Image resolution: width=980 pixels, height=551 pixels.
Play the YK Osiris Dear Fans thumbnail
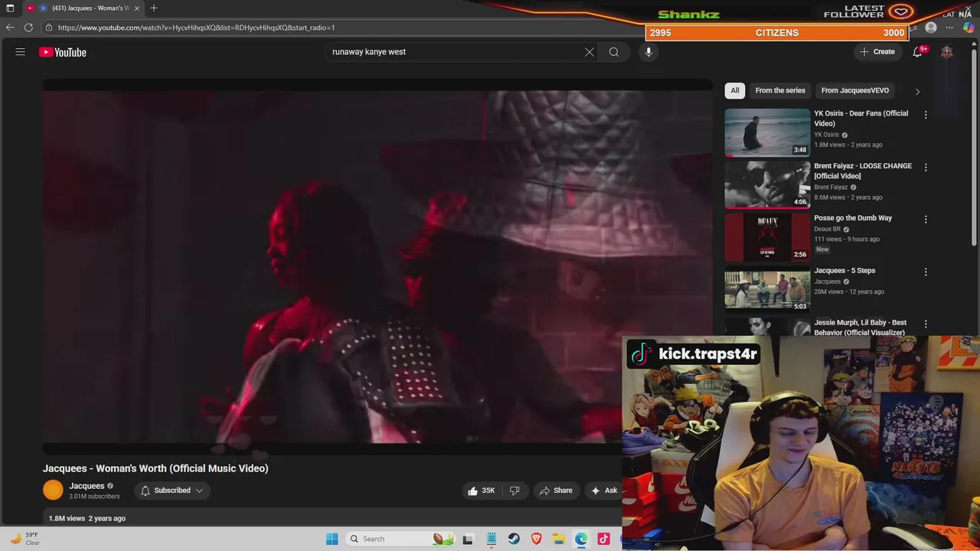point(767,132)
